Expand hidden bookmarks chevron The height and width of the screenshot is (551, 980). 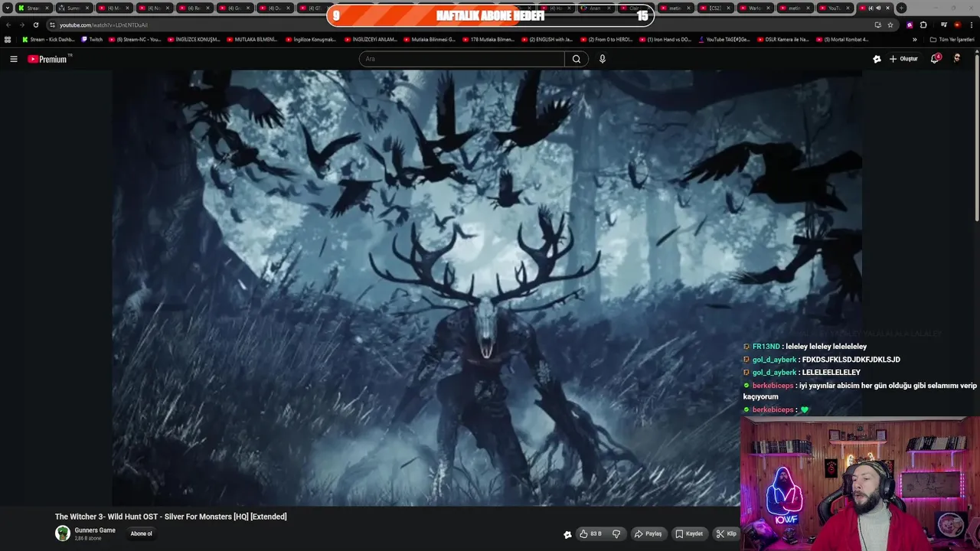(914, 39)
